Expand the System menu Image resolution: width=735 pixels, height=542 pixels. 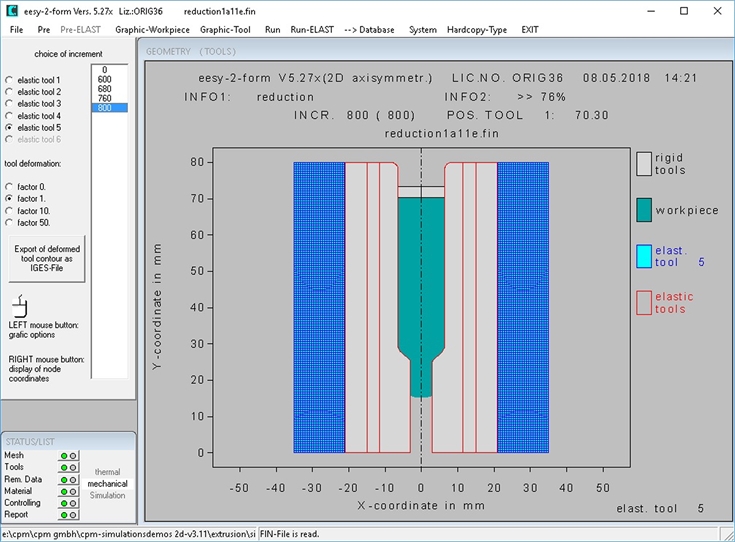(422, 30)
